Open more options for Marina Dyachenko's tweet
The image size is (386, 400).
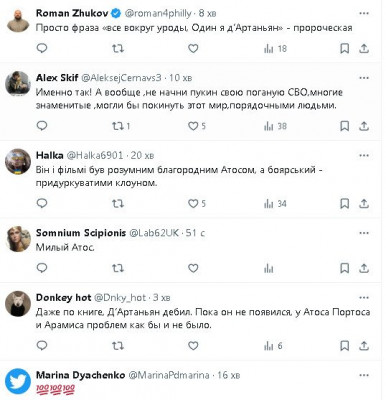coord(364,376)
